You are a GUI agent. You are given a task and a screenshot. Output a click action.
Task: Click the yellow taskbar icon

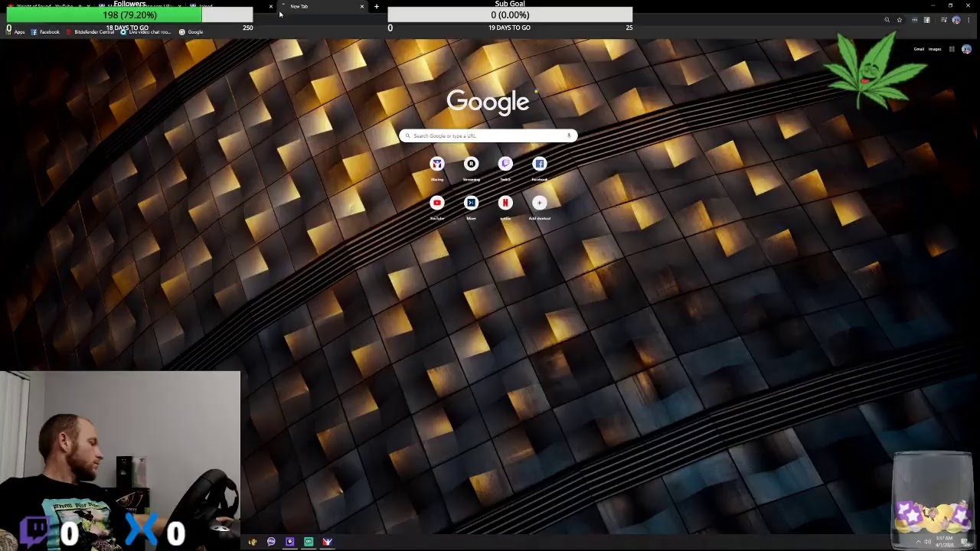(252, 542)
